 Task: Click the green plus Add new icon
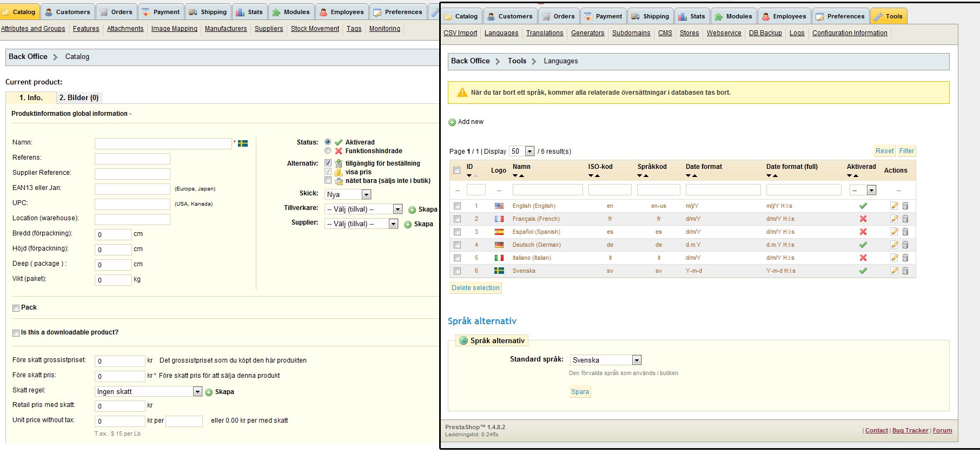point(452,122)
